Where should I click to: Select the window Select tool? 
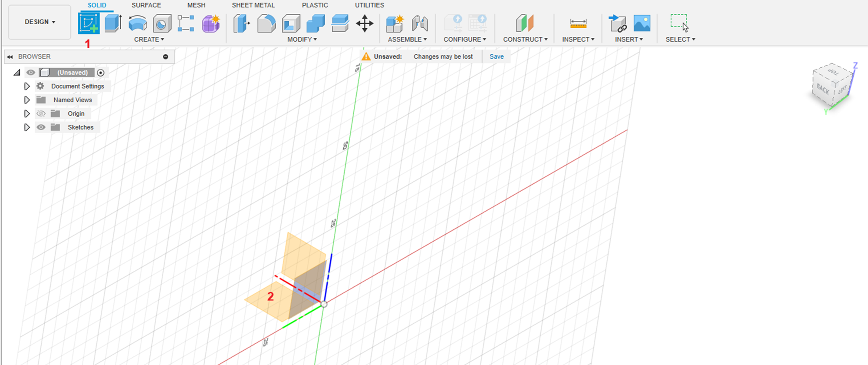coord(679,23)
